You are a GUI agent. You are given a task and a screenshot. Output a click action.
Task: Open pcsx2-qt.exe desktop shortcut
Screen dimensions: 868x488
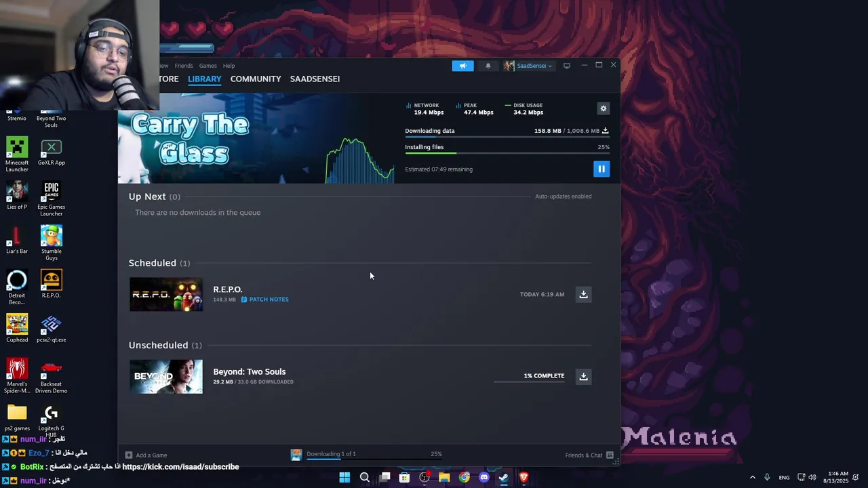[51, 328]
